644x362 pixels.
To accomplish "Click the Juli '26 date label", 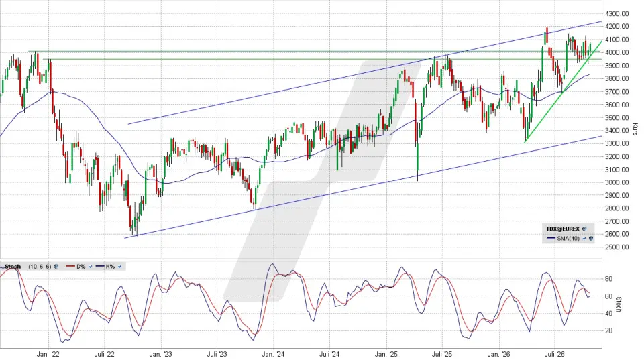I will point(555,354).
